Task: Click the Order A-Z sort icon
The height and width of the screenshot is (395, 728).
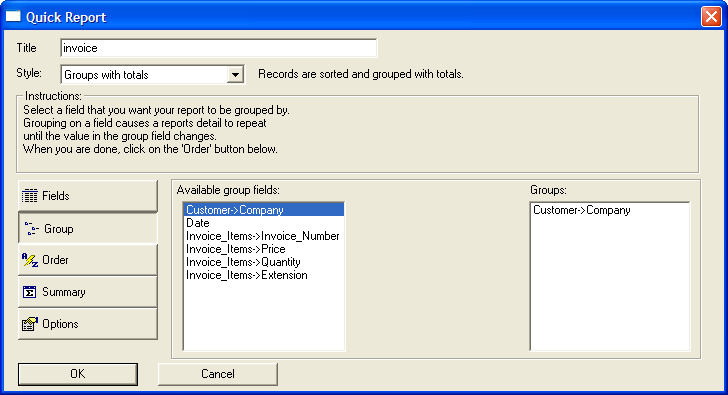Action: tap(30, 260)
